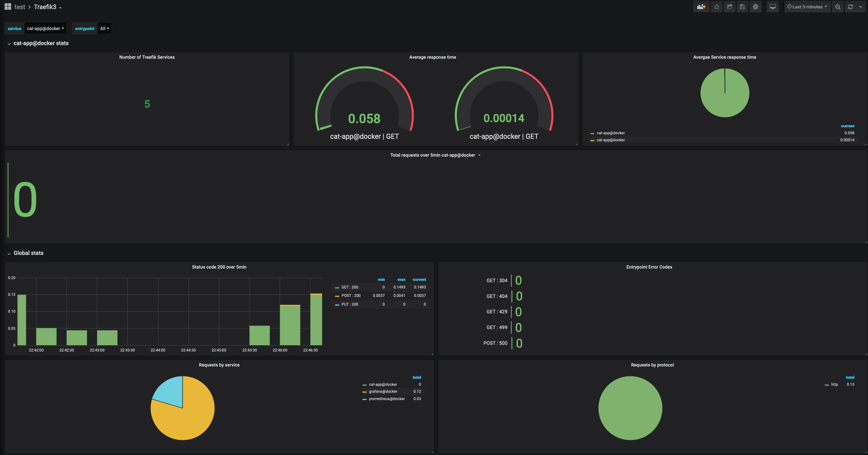Open dashboard settings gear
The height and width of the screenshot is (455, 868).
(x=755, y=7)
